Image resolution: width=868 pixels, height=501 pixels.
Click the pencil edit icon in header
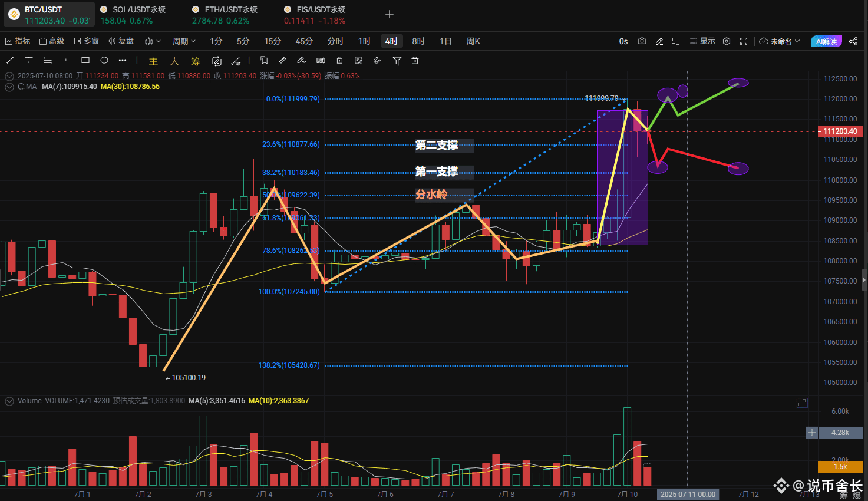(659, 41)
